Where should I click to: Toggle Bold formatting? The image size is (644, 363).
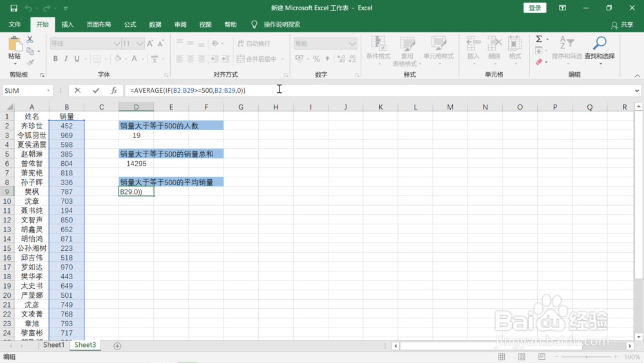[x=55, y=59]
